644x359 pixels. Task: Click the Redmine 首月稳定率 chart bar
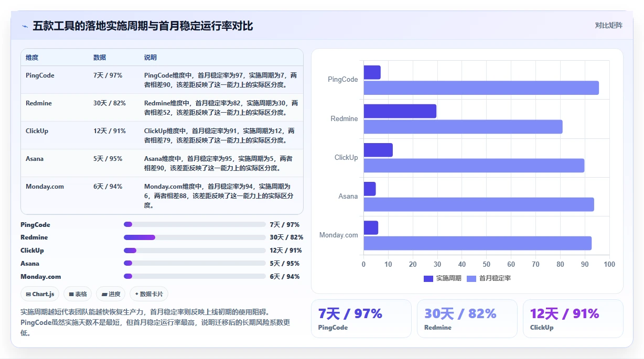point(463,127)
